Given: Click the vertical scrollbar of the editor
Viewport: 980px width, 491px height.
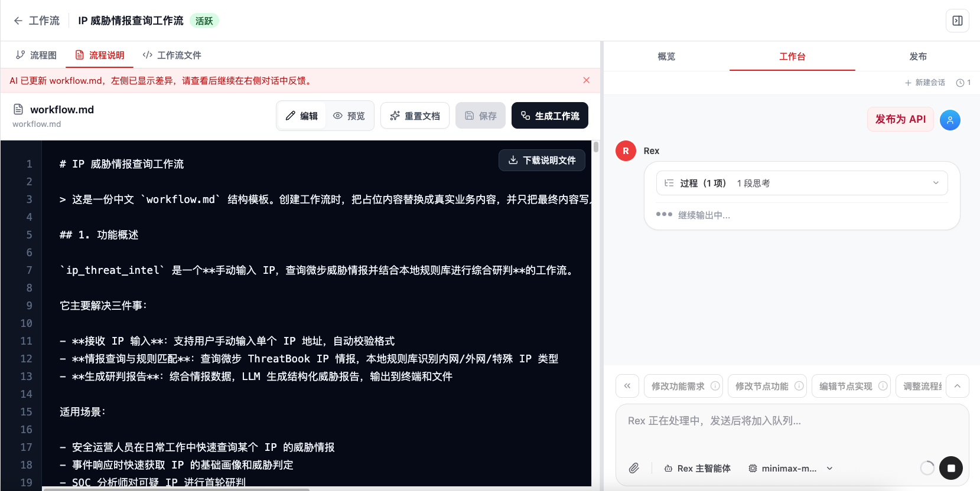Looking at the screenshot, I should tap(596, 146).
